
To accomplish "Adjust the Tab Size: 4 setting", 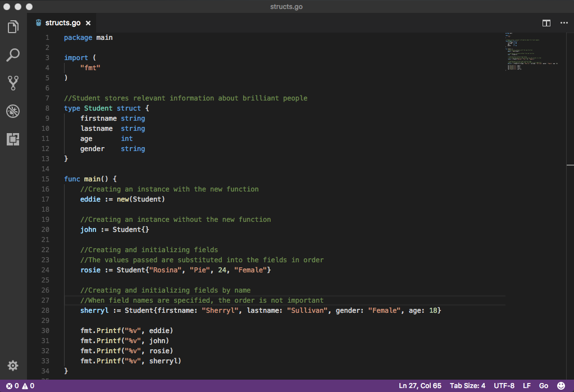I will coord(467,386).
